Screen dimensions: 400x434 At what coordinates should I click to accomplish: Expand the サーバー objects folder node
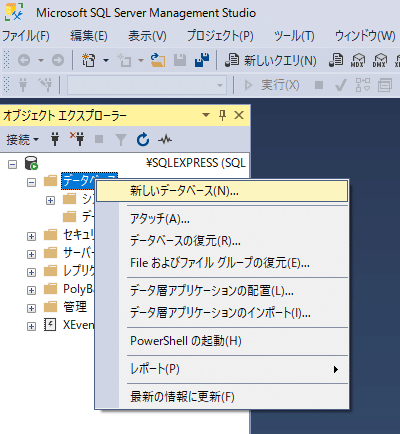coord(31,254)
